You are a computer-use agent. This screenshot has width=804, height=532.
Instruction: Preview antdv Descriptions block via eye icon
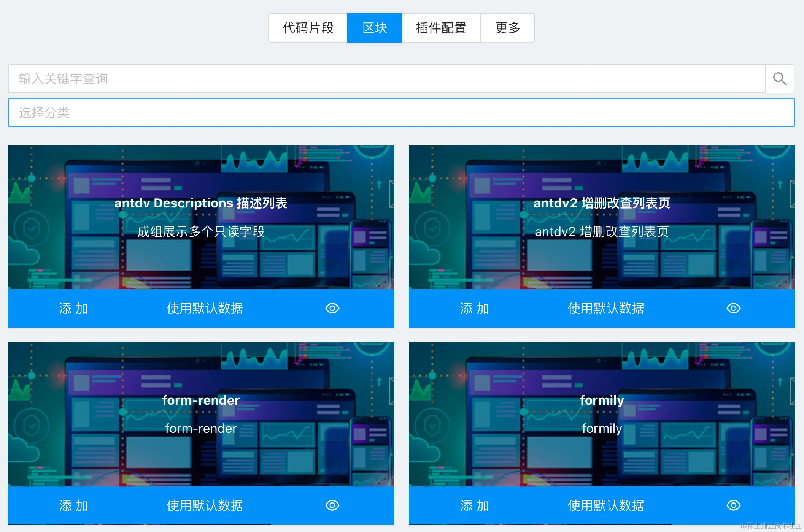332,308
